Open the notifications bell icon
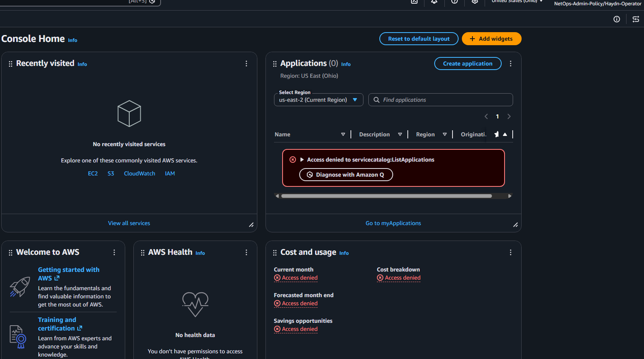The height and width of the screenshot is (359, 644). pyautogui.click(x=434, y=2)
